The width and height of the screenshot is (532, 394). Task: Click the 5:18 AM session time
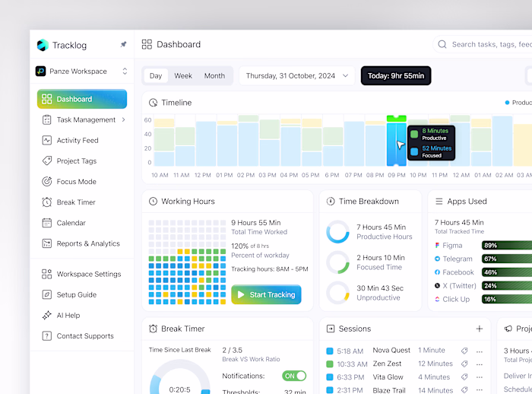pyautogui.click(x=350, y=351)
